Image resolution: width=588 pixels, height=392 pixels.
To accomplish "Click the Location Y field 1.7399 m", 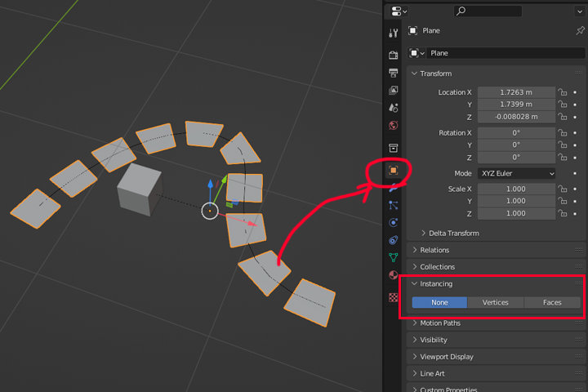I will point(516,105).
